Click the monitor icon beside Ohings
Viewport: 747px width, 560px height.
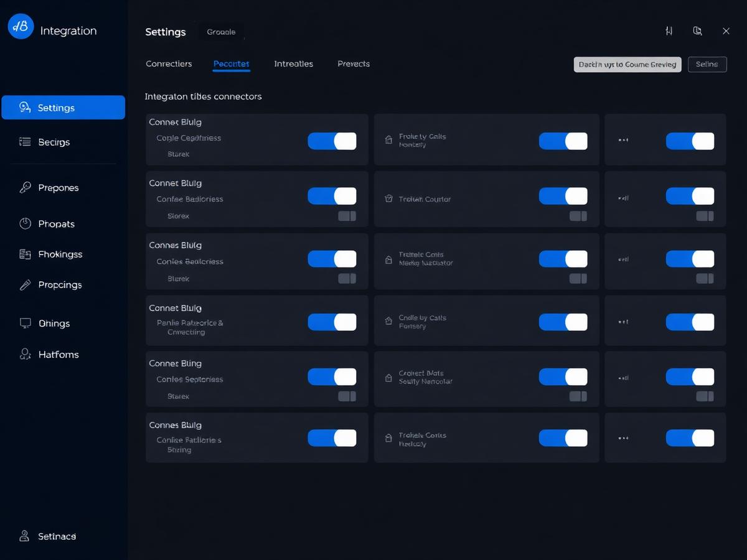point(25,323)
